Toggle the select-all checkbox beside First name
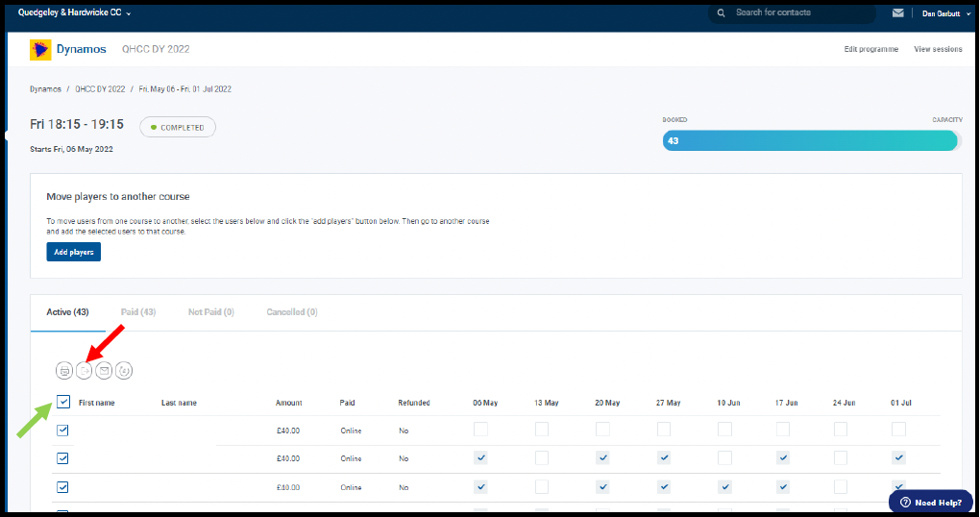Image resolution: width=980 pixels, height=517 pixels. click(63, 402)
